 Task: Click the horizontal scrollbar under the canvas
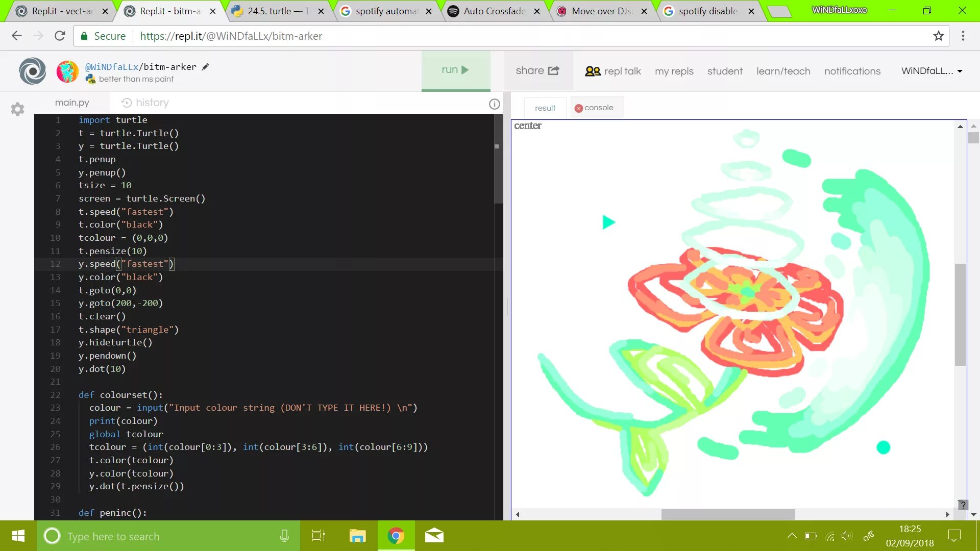point(728,514)
